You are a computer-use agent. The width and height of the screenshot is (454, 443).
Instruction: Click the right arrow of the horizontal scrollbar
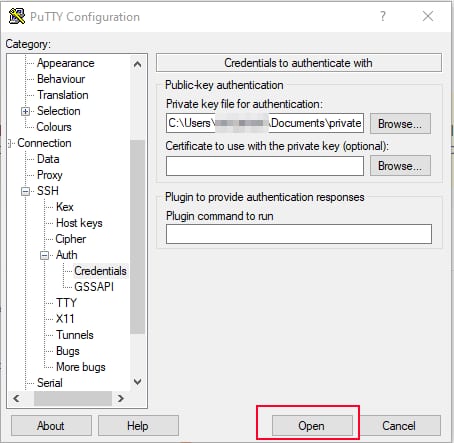pos(121,398)
